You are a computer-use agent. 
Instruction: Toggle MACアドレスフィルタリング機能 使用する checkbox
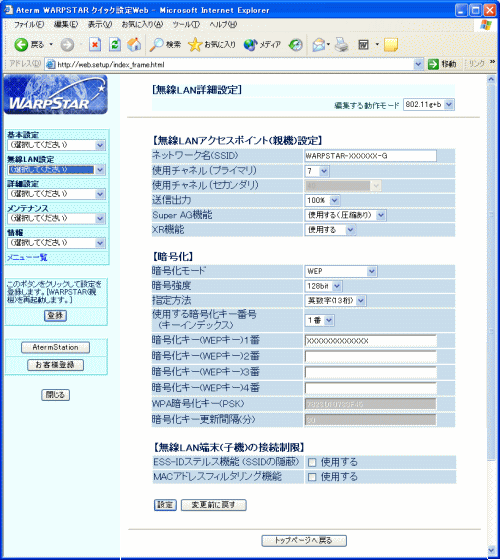[312, 477]
